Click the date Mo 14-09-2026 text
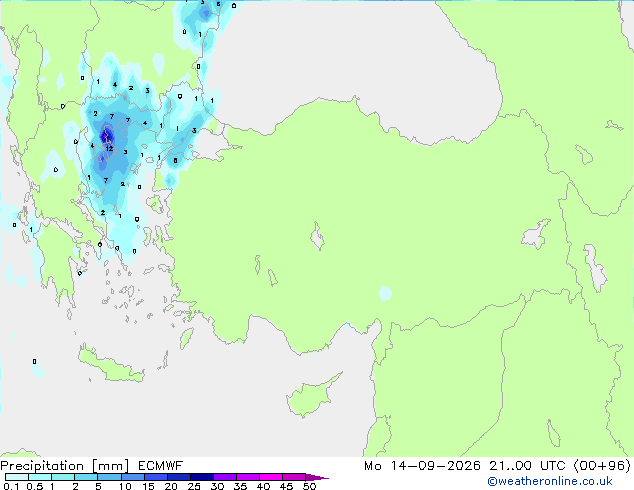 coord(422,466)
